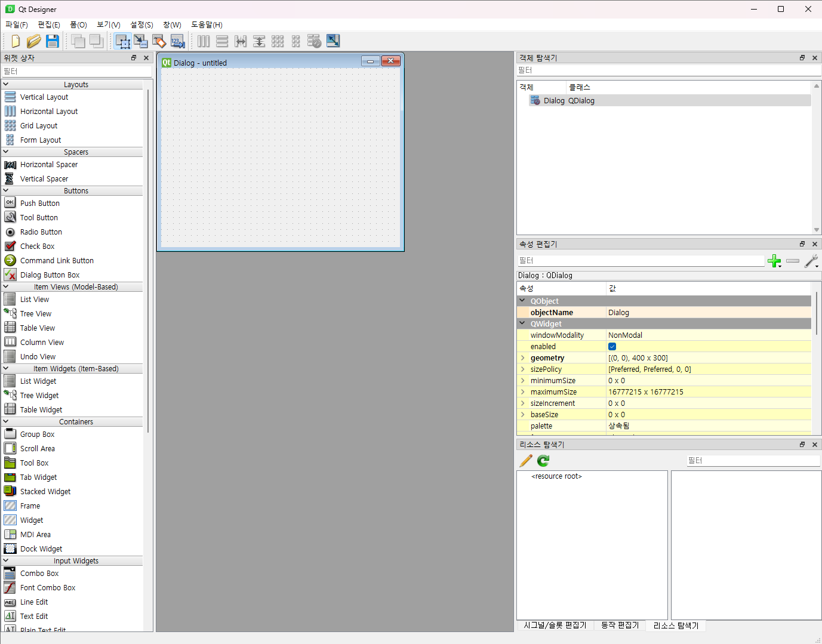Click the property editor filter field

point(641,261)
